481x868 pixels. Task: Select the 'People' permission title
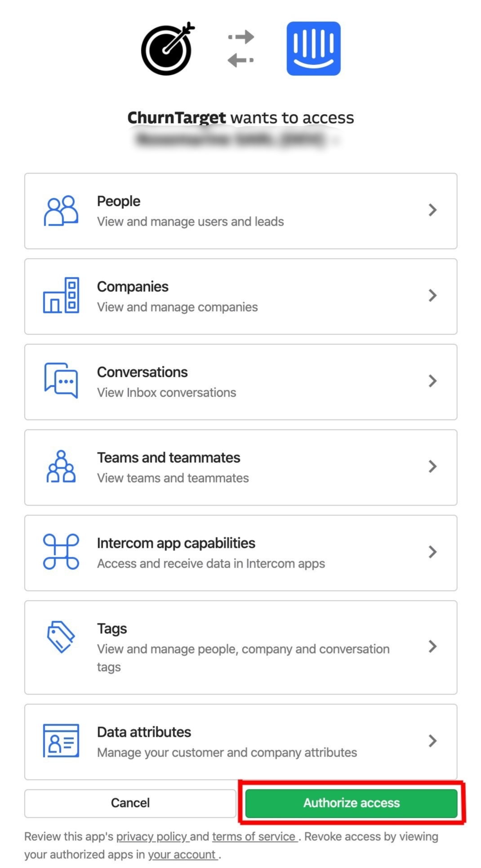click(x=119, y=201)
